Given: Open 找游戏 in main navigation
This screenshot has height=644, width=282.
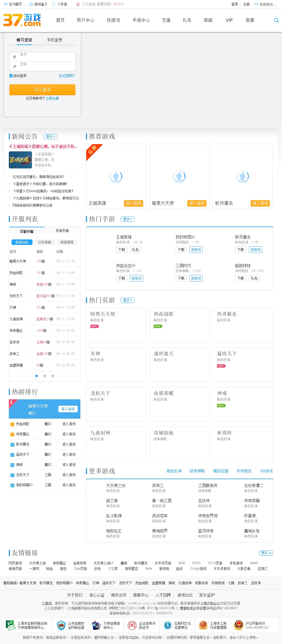Looking at the screenshot, I should coord(113,20).
